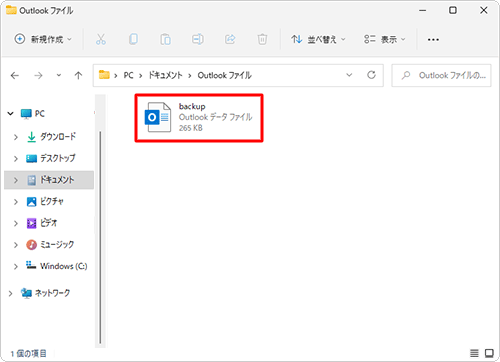Expand the ミュージック tree node
Image resolution: width=500 pixels, height=362 pixels.
[x=16, y=245]
